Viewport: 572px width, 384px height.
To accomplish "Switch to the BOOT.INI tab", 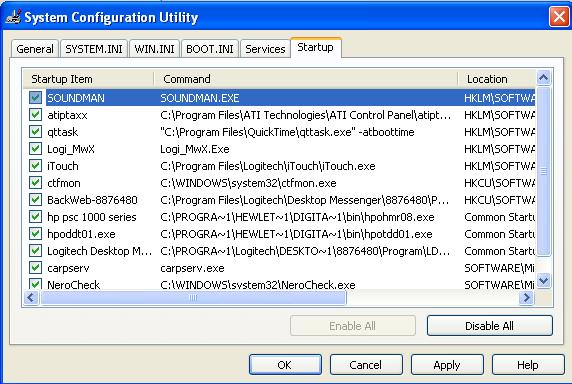I will [x=210, y=49].
